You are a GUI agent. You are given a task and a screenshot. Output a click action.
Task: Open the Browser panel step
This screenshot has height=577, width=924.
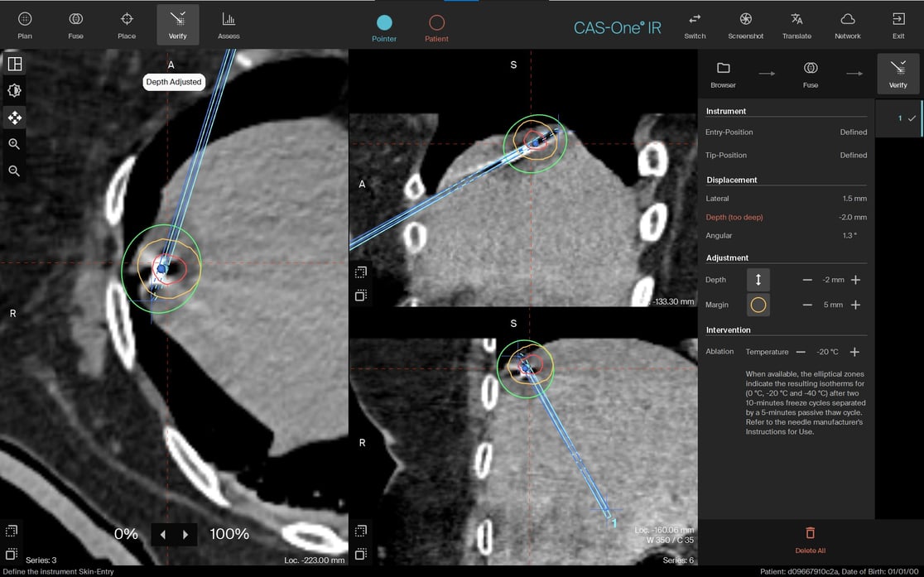(x=723, y=75)
